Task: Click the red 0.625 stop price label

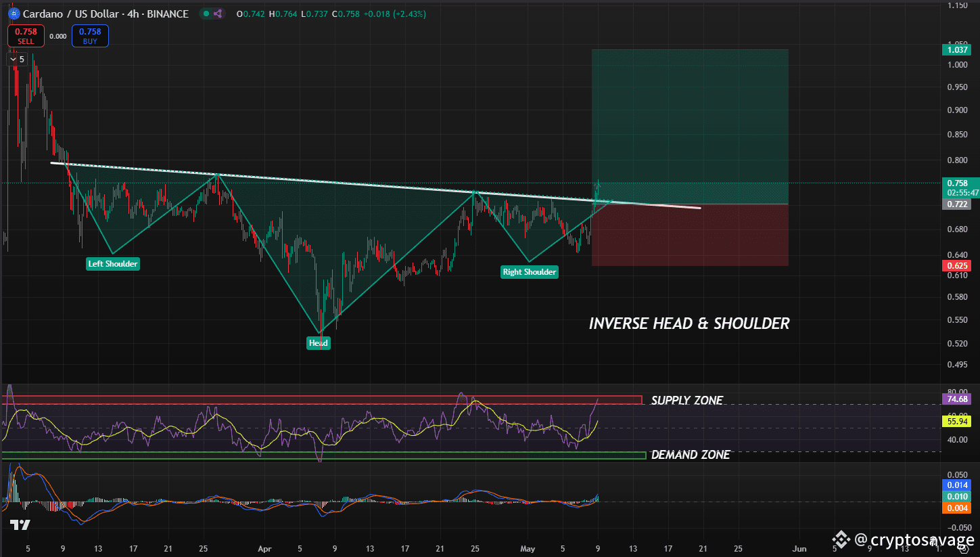Action: click(956, 265)
